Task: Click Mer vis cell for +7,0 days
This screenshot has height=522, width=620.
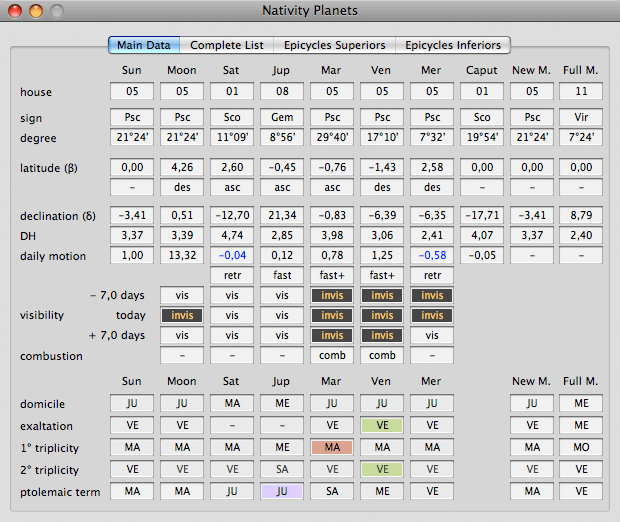Action: 432,335
